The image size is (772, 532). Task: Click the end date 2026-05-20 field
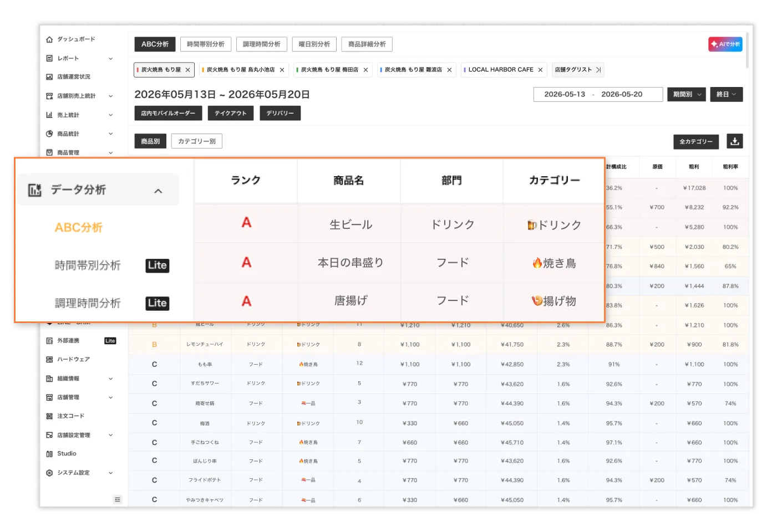point(622,94)
